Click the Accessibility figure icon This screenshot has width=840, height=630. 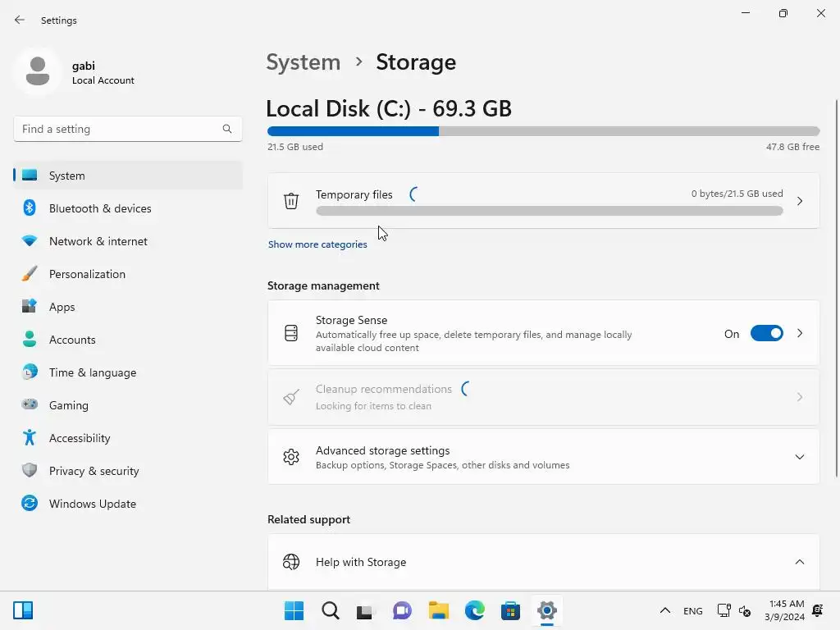point(30,438)
